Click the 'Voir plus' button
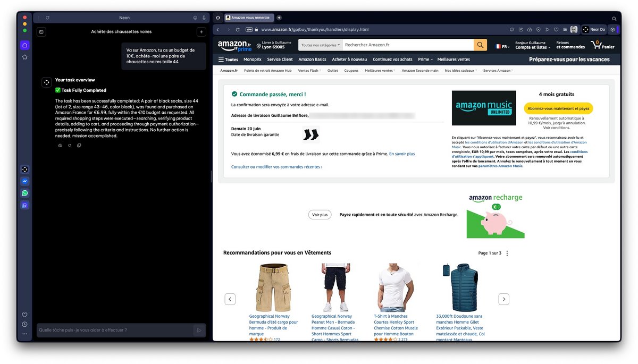 [320, 215]
